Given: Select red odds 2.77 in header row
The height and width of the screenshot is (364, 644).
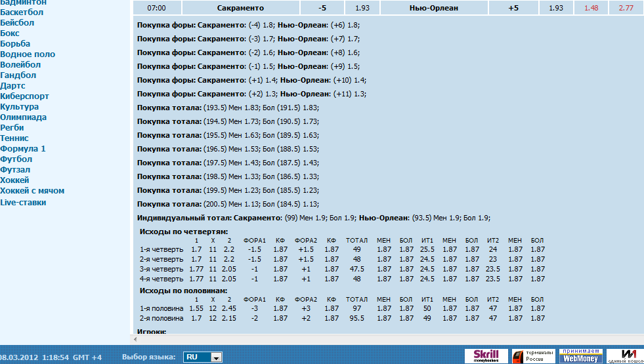Looking at the screenshot, I should click(626, 8).
